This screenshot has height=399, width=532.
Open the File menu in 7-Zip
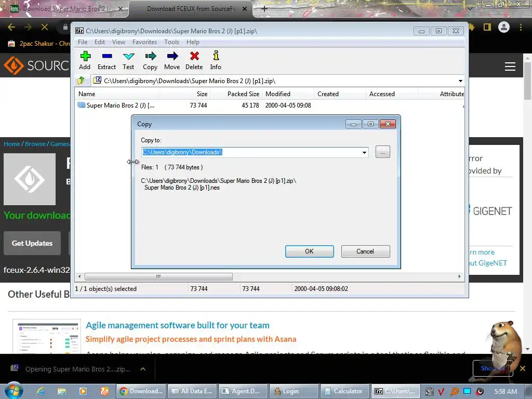tap(83, 42)
